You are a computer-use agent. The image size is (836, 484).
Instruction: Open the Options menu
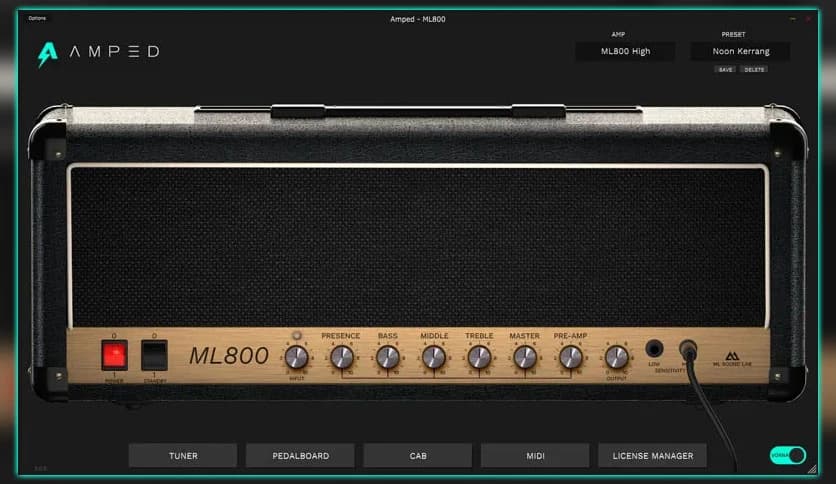(37, 18)
